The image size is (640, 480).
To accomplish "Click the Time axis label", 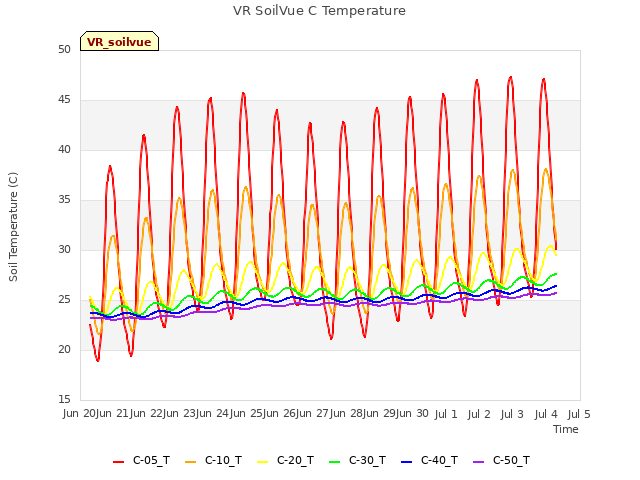I will tap(566, 429).
